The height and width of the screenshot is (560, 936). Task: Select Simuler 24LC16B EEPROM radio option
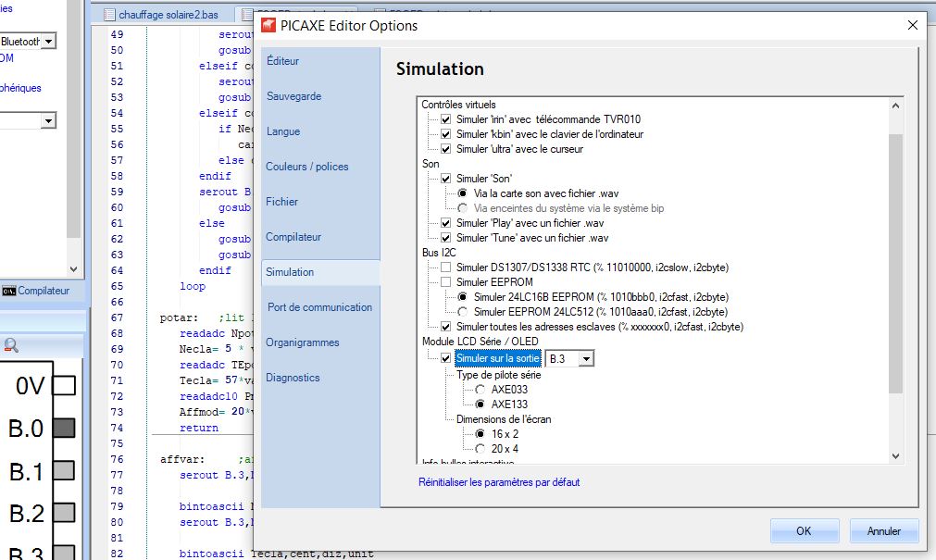pos(463,297)
